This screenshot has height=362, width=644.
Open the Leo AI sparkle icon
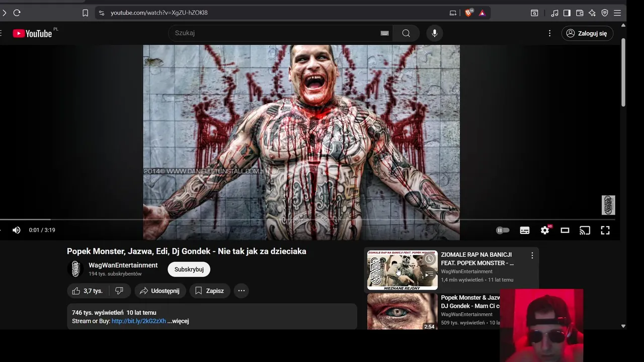point(592,13)
